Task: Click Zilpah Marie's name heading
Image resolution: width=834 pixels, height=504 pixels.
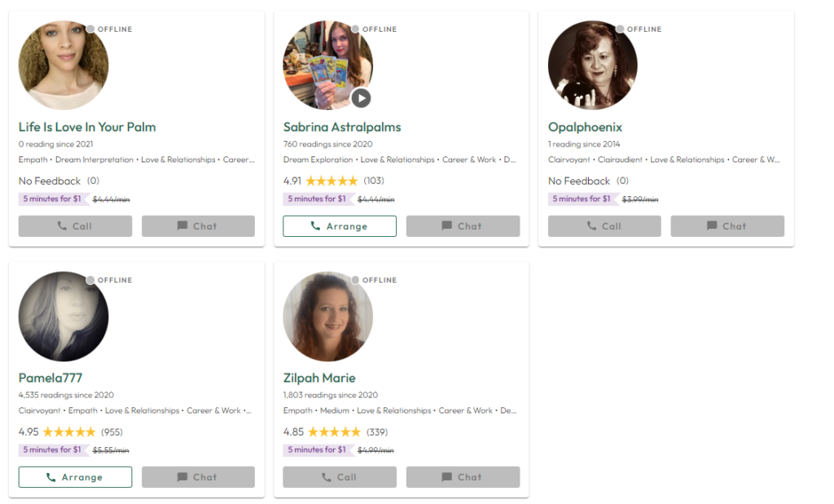Action: coord(319,378)
